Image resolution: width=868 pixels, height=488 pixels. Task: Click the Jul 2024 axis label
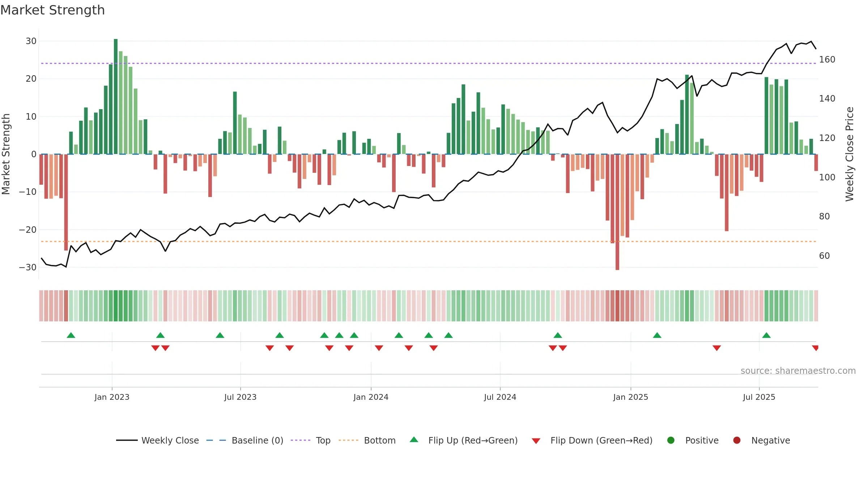(500, 397)
